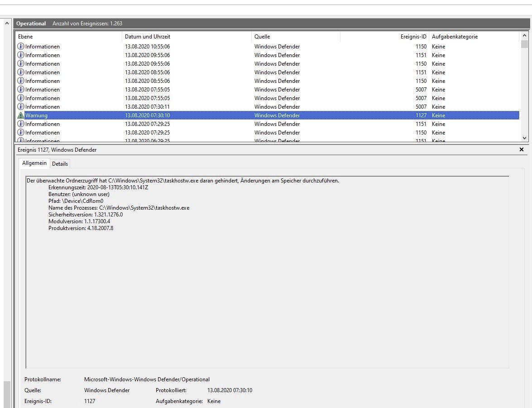Image resolution: width=532 pixels, height=408 pixels.
Task: Select event 1151 at 13.08.2020 07:29:25
Action: coord(268,124)
